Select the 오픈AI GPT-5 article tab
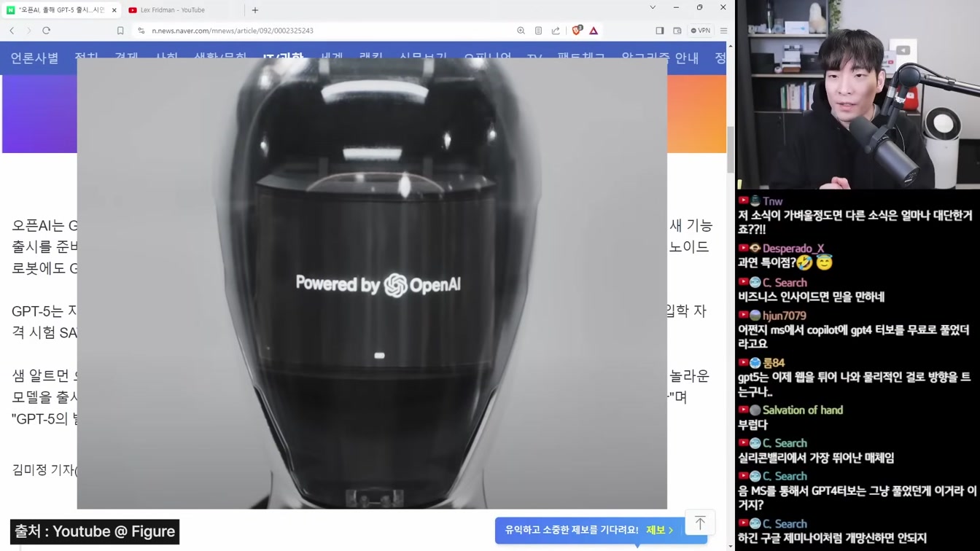 tap(62, 10)
